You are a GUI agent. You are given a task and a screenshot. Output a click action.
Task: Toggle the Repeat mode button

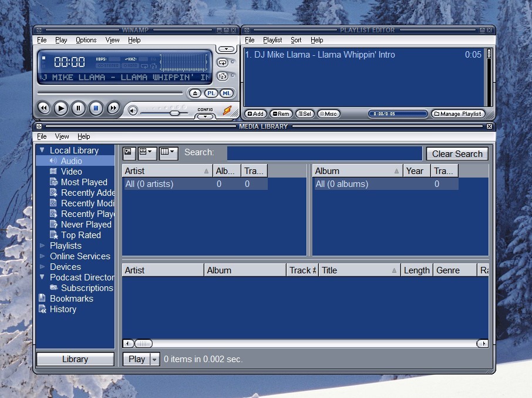[x=223, y=62]
